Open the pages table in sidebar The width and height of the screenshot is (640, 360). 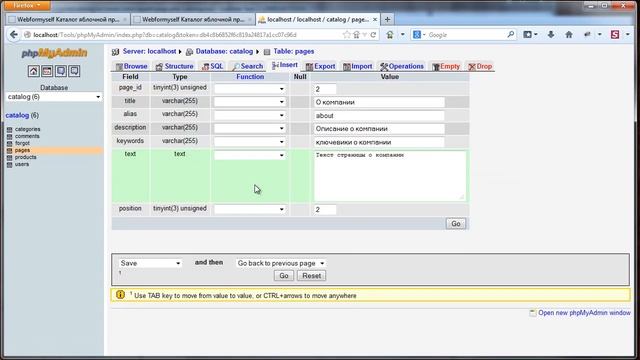coord(22,150)
